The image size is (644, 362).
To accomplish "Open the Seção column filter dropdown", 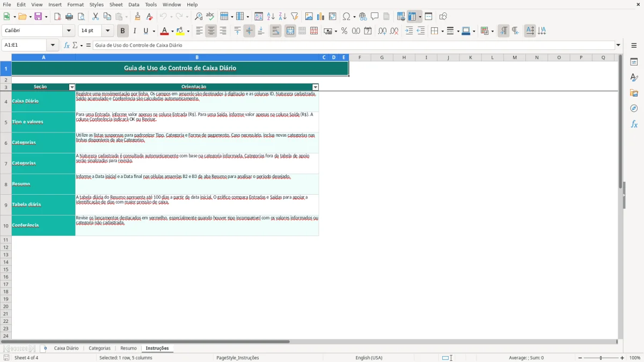I will (x=72, y=87).
